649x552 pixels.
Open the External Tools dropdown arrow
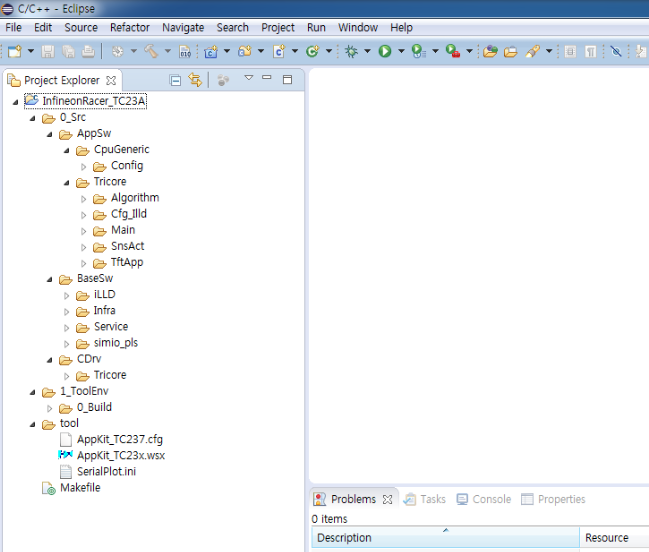coord(469,51)
